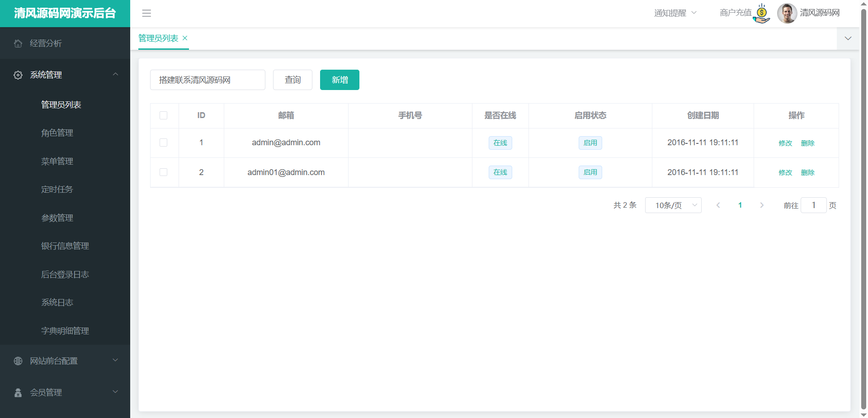Open the tabs dropdown arrow at right

pyautogui.click(x=848, y=38)
